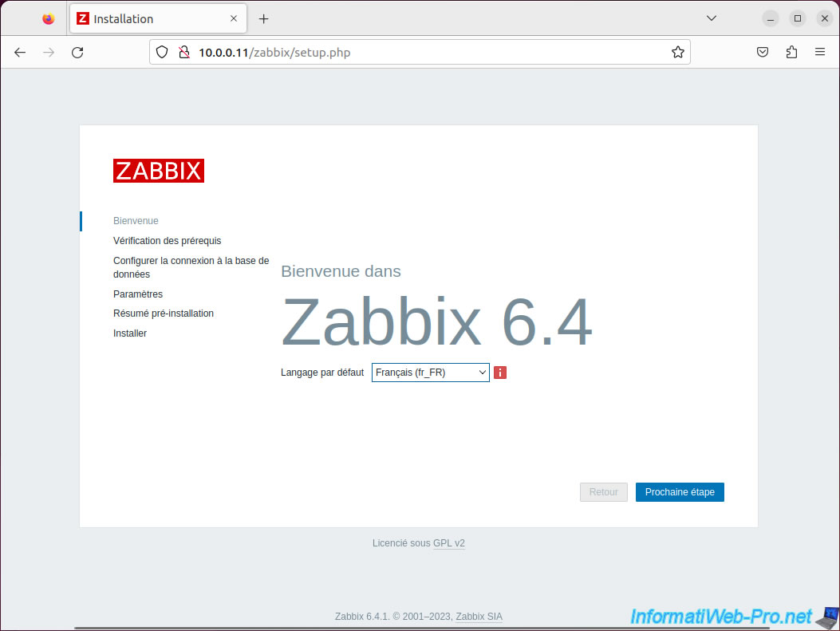Select the Installer step
The height and width of the screenshot is (631, 840).
pyautogui.click(x=130, y=333)
